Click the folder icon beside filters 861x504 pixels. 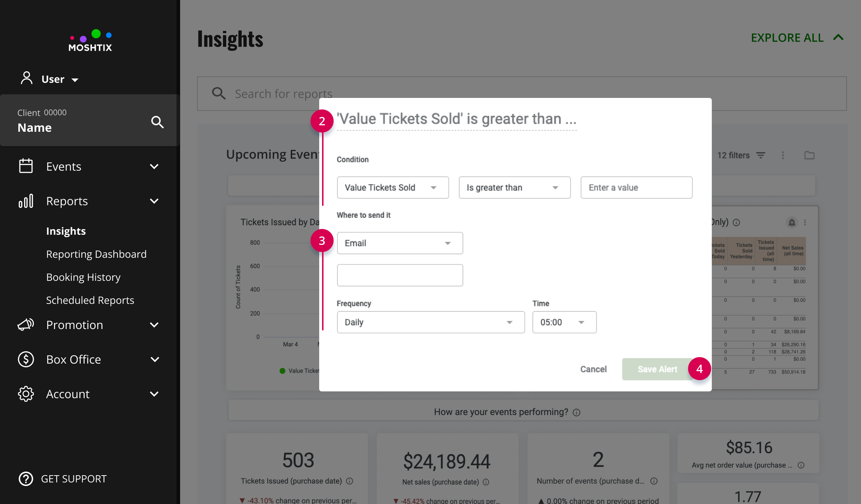coord(809,155)
